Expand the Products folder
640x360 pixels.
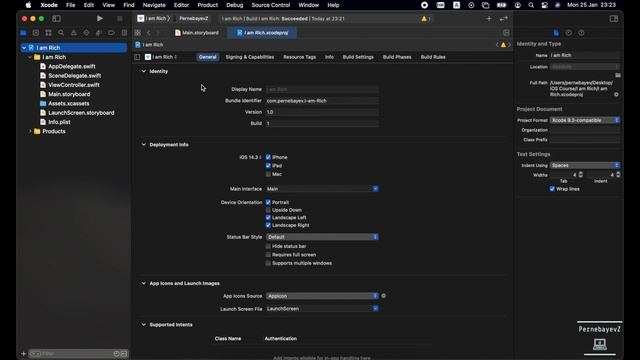[x=30, y=131]
